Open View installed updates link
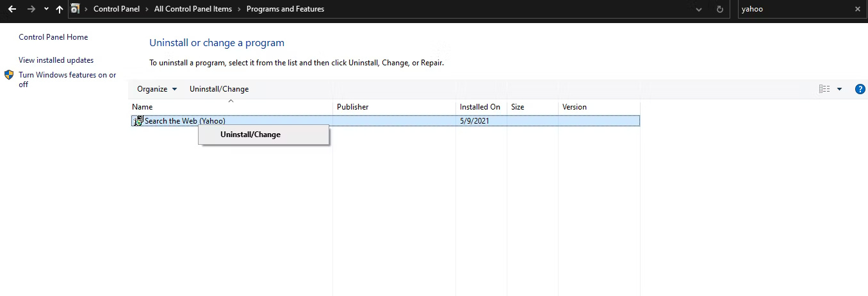The width and height of the screenshot is (868, 296). tap(56, 60)
